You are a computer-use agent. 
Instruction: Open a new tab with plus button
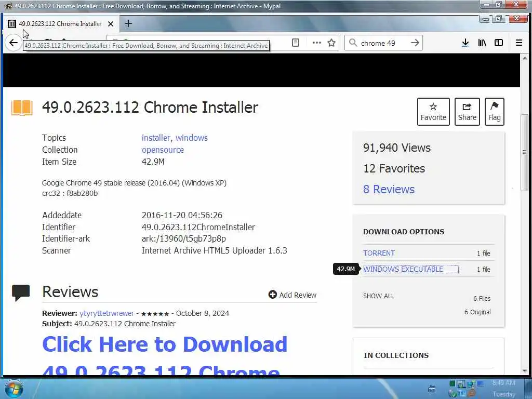click(x=128, y=23)
